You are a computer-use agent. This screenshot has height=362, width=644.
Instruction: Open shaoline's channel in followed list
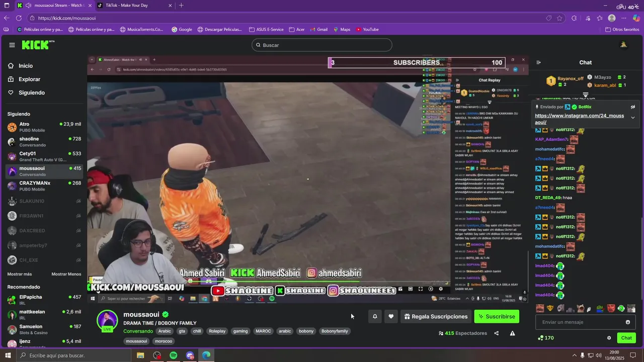[x=44, y=142]
